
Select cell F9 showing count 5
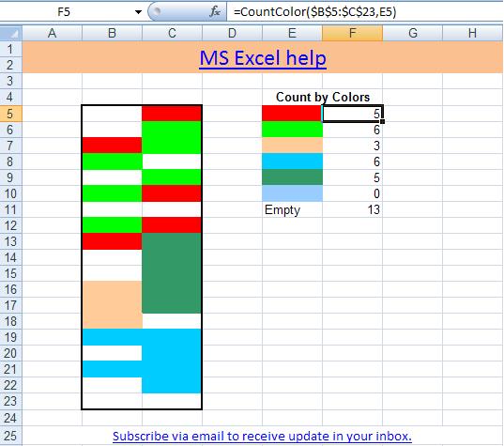(352, 177)
